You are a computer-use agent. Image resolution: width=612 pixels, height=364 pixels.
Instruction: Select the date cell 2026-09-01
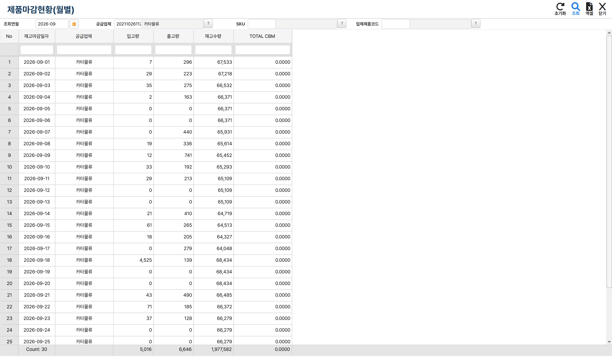37,62
